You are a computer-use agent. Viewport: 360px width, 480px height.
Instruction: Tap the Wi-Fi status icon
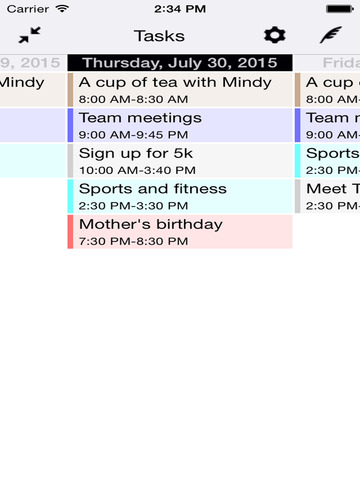tap(62, 9)
